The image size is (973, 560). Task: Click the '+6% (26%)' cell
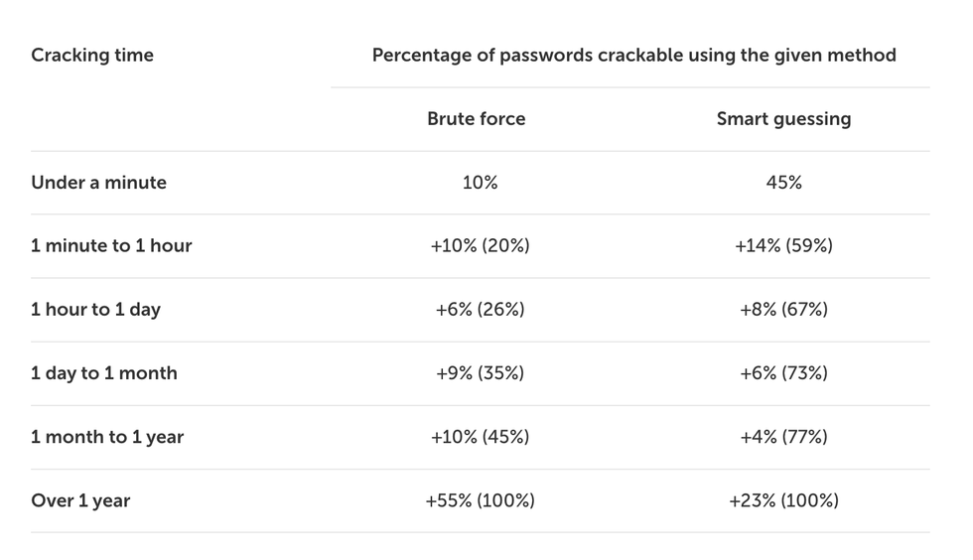pyautogui.click(x=480, y=310)
